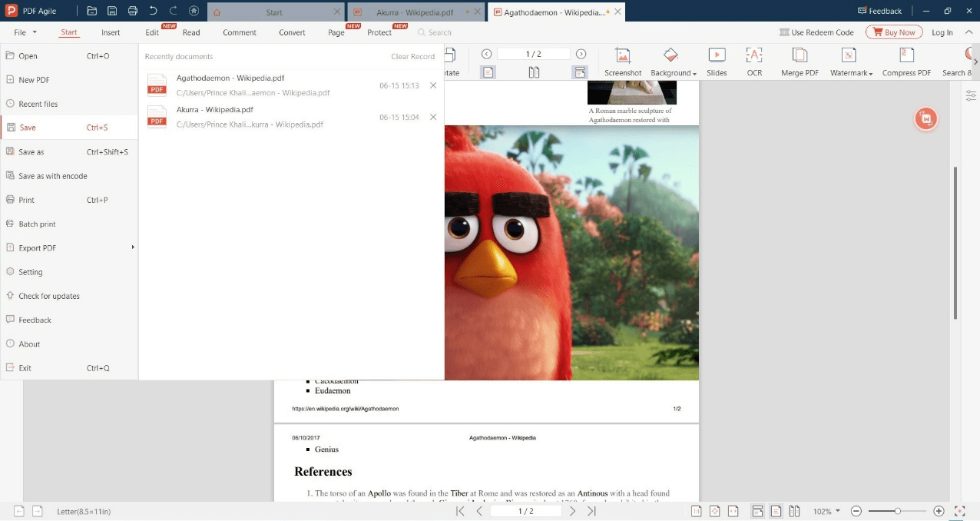The image size is (980, 521).
Task: Choose Batch print from File menu
Action: (x=69, y=224)
